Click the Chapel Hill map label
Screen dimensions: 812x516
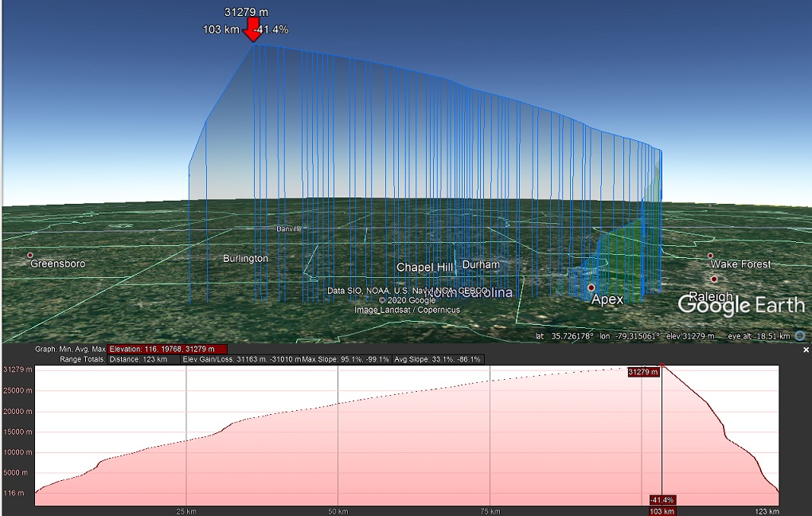[x=424, y=268]
